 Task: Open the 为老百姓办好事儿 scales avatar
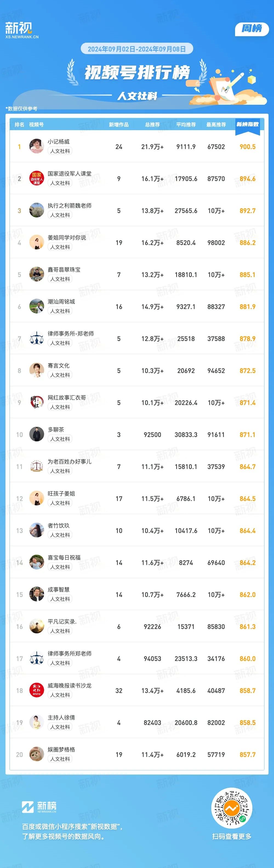[x=36, y=466]
